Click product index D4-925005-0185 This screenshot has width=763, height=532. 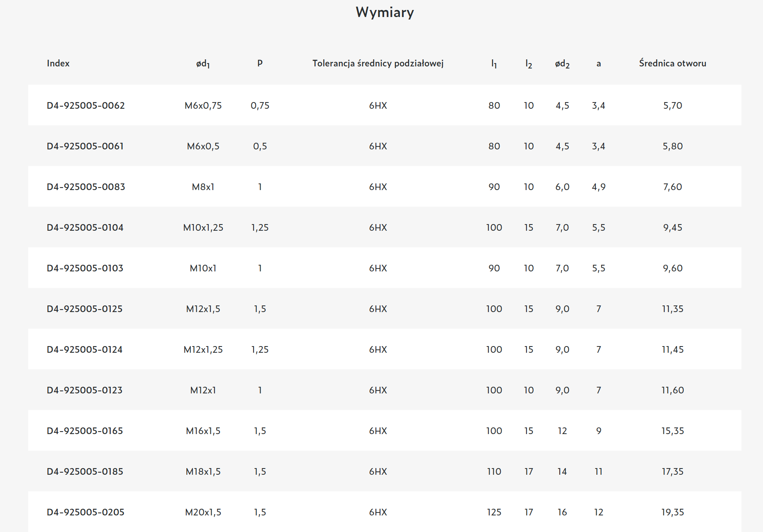pos(85,471)
